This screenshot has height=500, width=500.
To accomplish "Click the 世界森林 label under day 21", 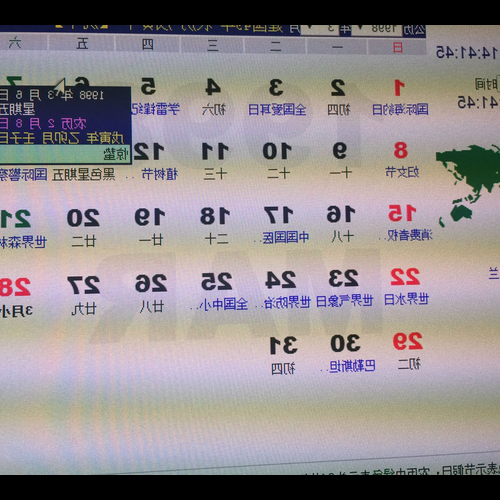I will click(23, 242).
